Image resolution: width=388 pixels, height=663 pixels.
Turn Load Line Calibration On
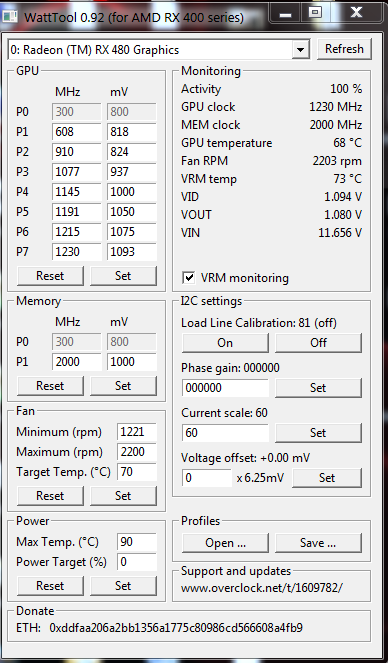[225, 342]
